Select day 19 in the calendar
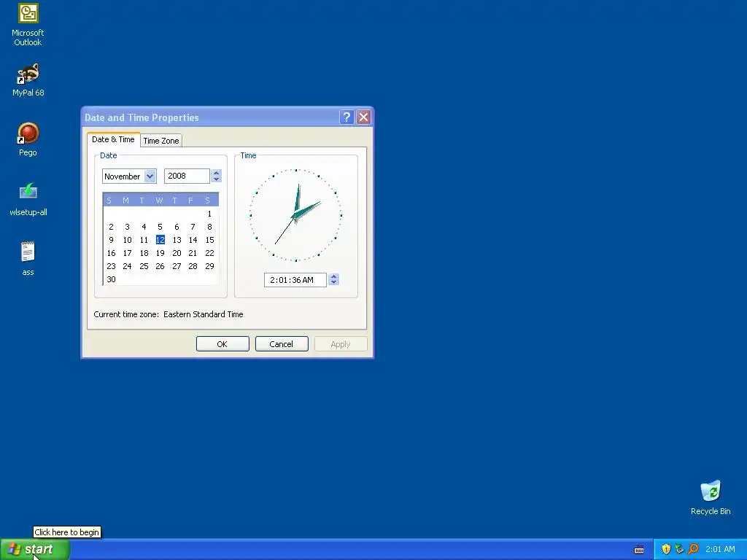This screenshot has height=560, width=747. click(160, 253)
